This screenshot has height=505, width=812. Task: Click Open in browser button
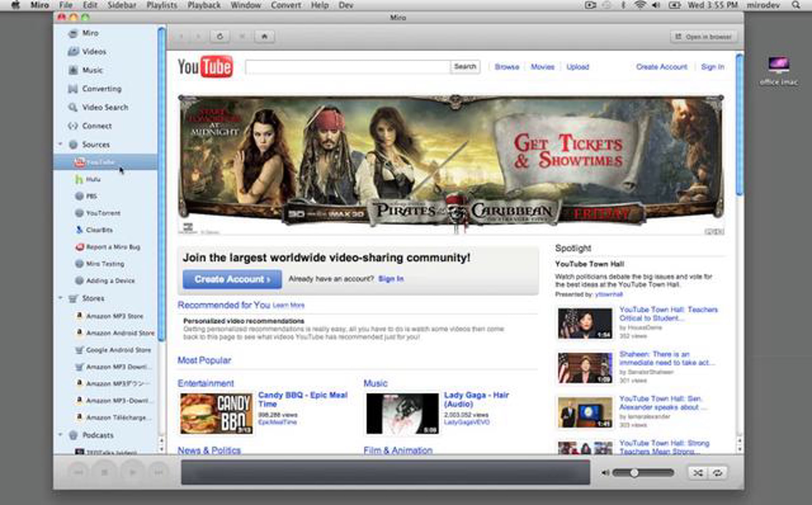click(703, 37)
